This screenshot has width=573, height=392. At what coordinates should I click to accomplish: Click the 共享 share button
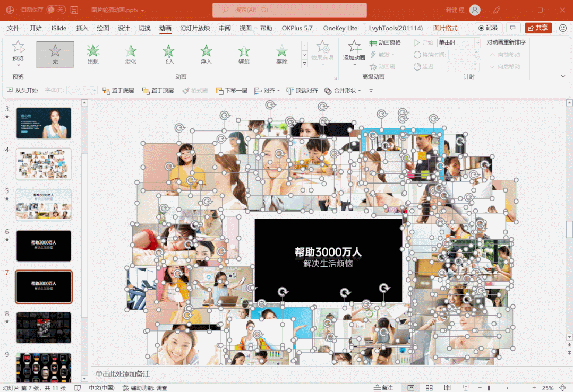click(538, 28)
